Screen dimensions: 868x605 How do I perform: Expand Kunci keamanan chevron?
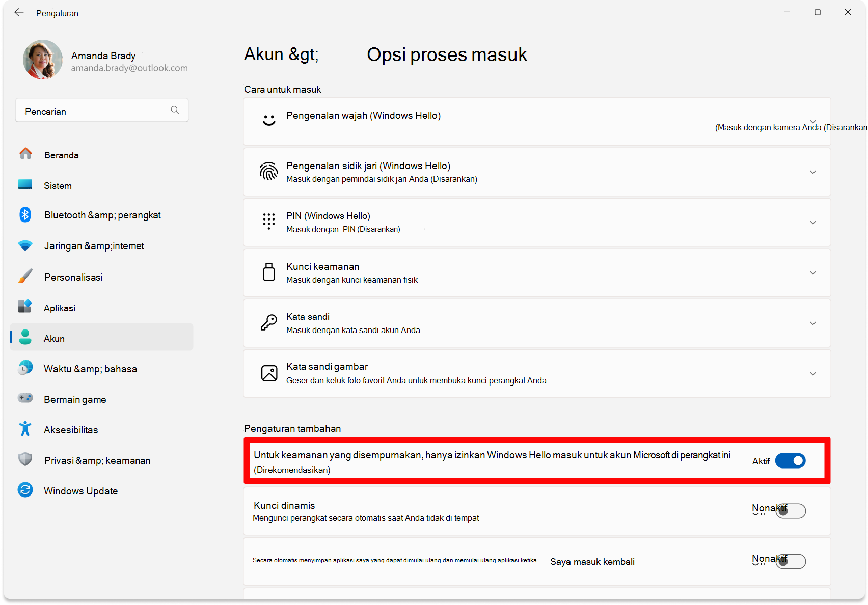[813, 273]
